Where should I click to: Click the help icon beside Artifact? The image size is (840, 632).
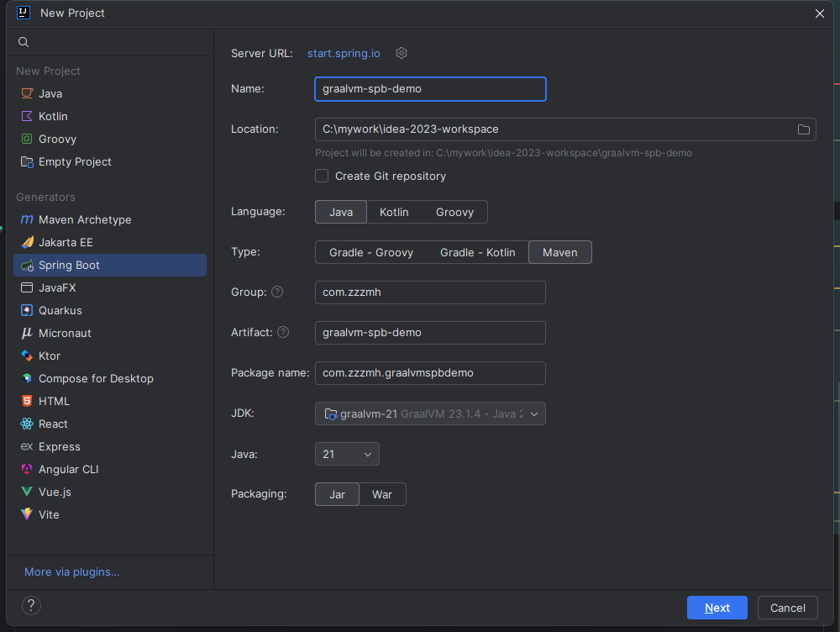[283, 332]
